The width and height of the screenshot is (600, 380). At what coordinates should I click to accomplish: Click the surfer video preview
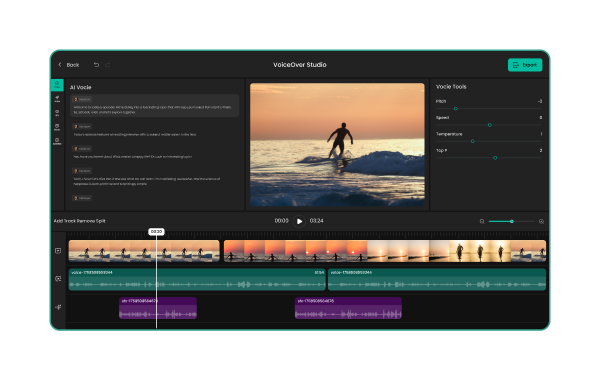(x=337, y=145)
